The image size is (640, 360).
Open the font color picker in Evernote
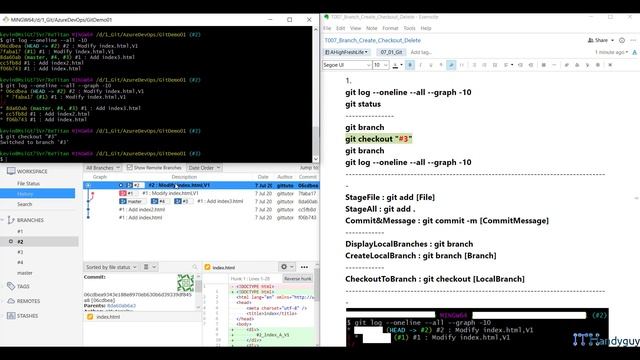tap(398, 65)
